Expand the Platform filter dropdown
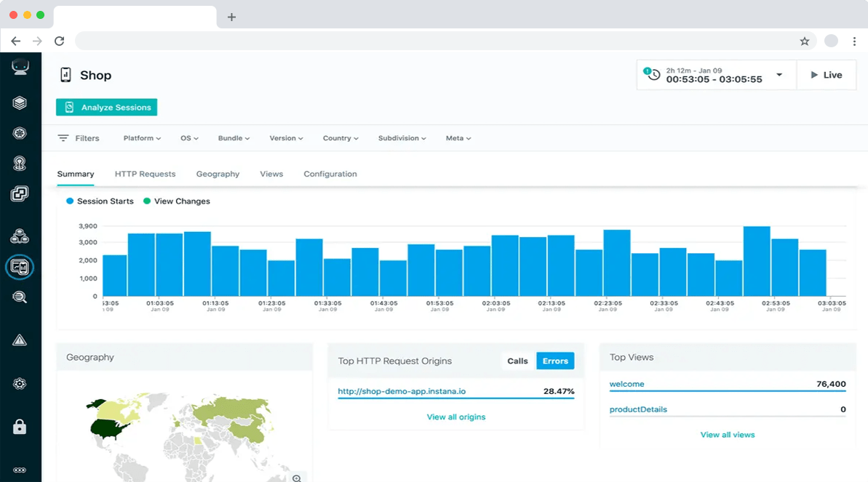The image size is (868, 482). tap(142, 138)
